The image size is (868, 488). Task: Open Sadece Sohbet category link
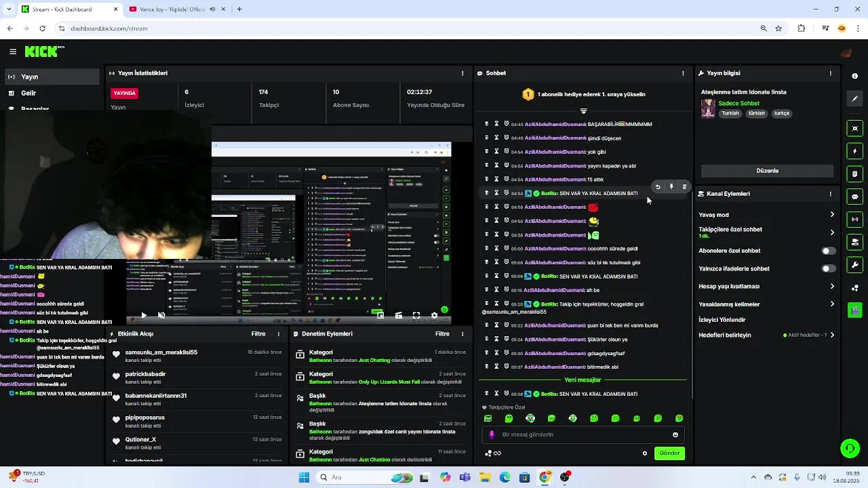(738, 104)
